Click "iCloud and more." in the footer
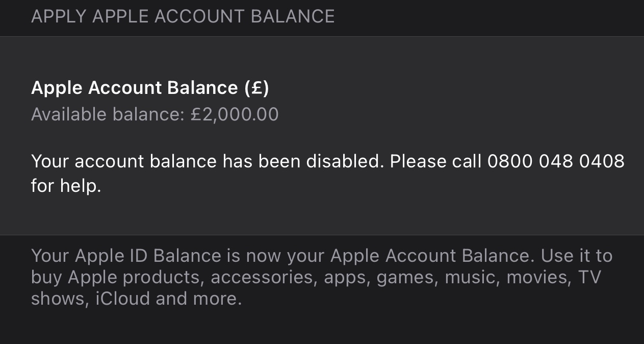 [x=169, y=299]
